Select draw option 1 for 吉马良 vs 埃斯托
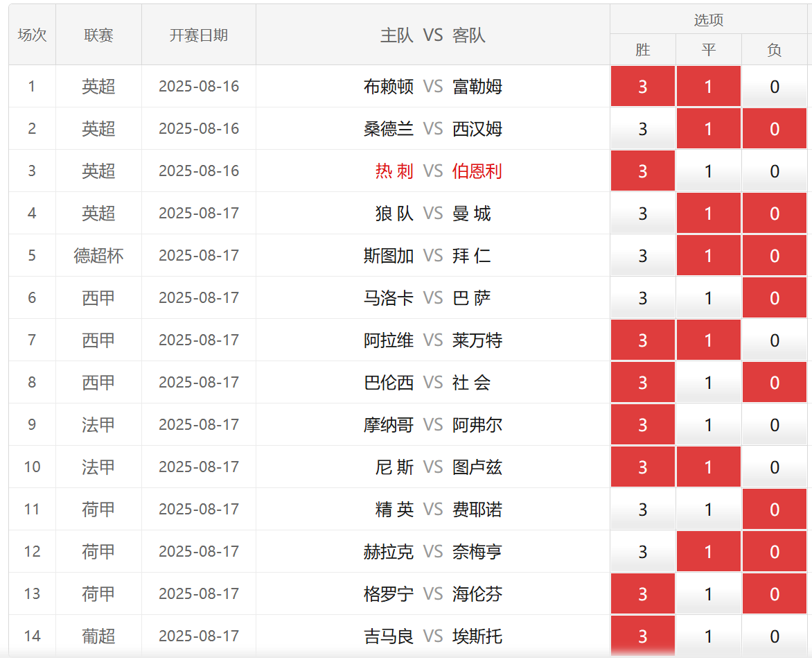Viewport: 812px width, 660px height. pyautogui.click(x=709, y=636)
